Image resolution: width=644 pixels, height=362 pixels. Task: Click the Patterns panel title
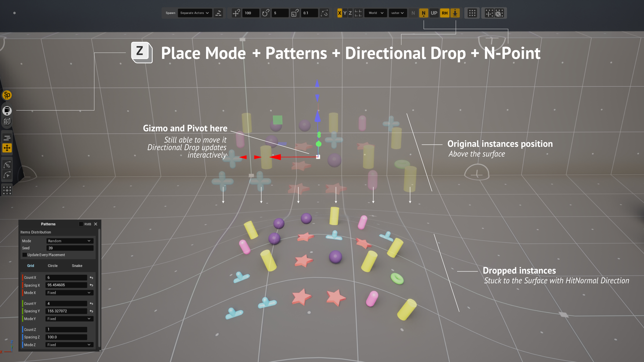tap(48, 224)
